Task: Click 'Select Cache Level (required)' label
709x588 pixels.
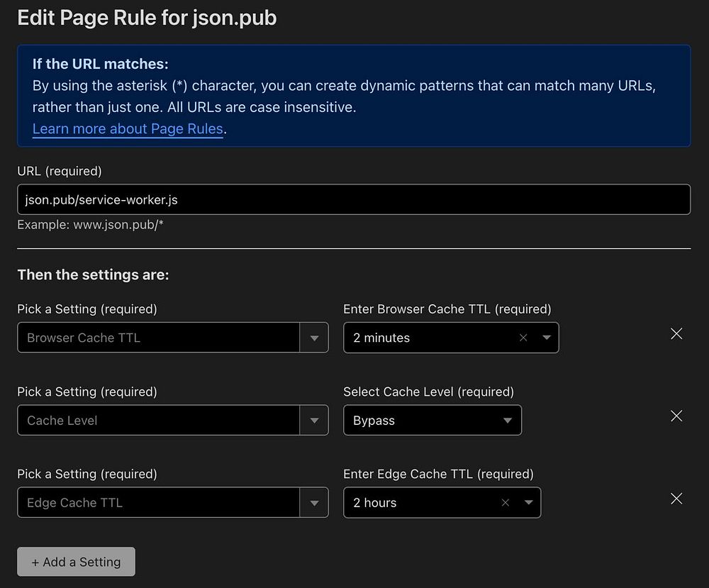Action: (429, 392)
